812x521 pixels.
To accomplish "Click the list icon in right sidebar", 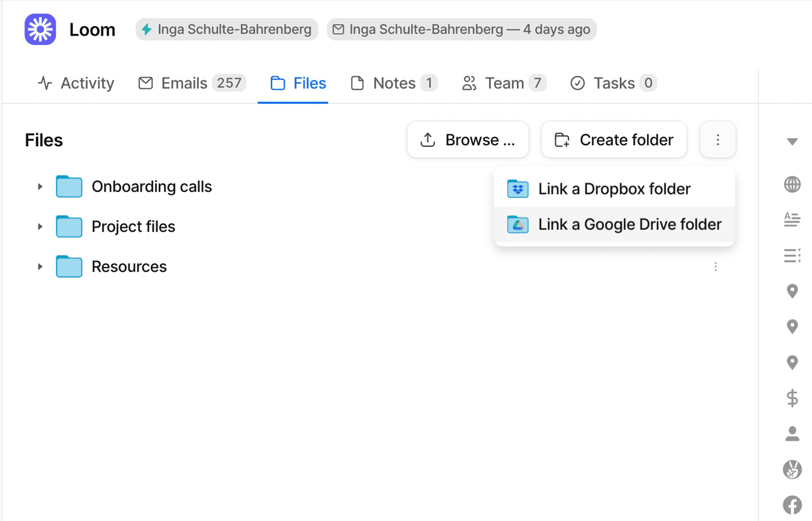I will (792, 256).
